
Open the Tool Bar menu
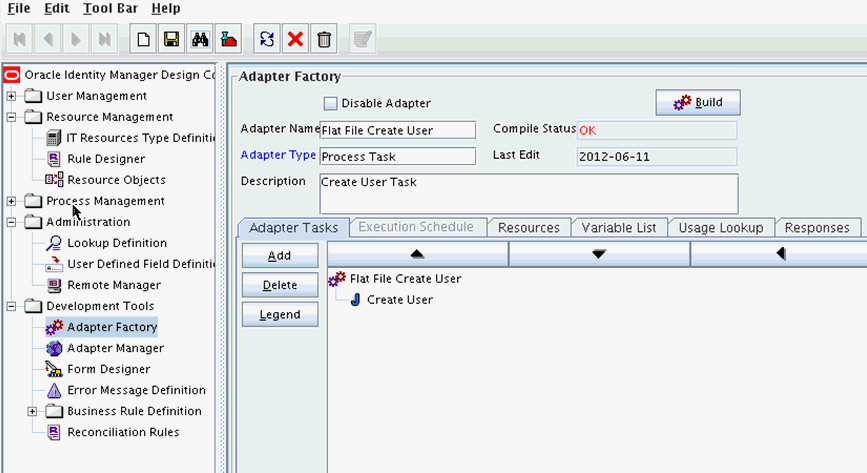(x=110, y=9)
